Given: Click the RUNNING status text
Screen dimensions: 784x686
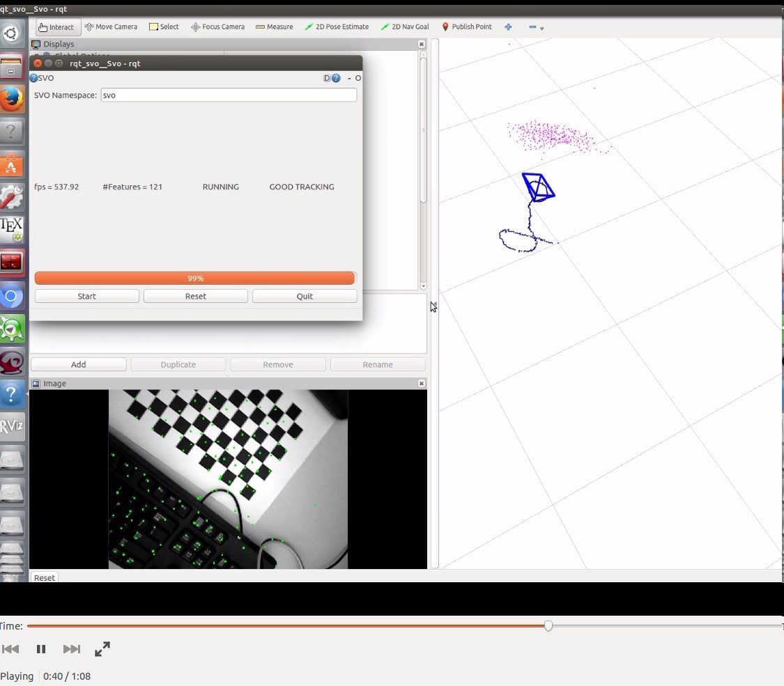Looking at the screenshot, I should pos(220,187).
